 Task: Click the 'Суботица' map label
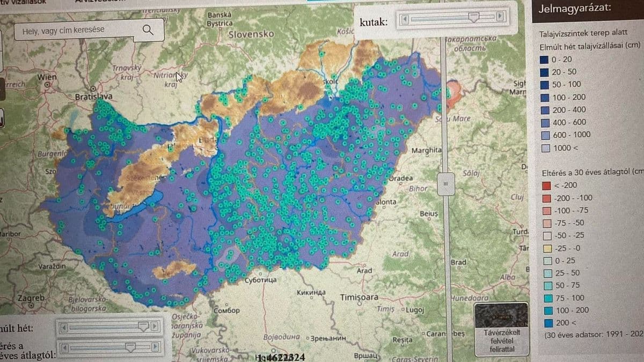pos(260,280)
